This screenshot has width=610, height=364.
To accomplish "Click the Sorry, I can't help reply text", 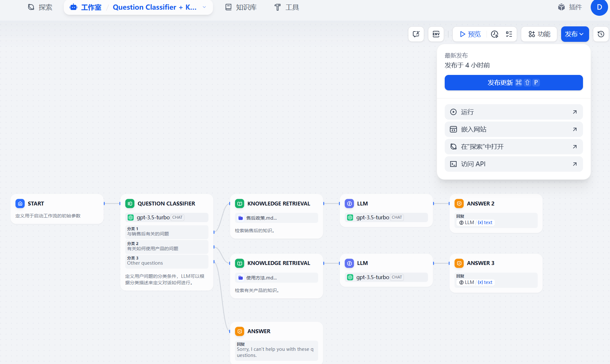I will pos(275,352).
